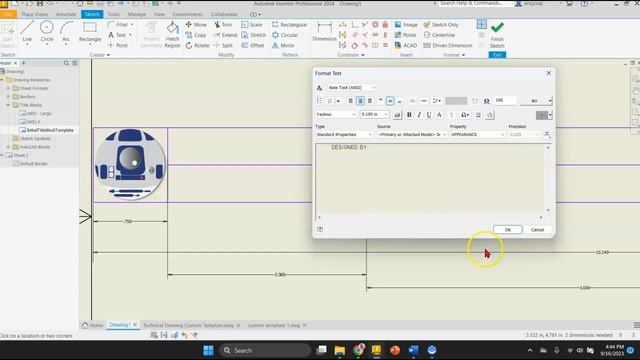The height and width of the screenshot is (360, 640).
Task: Select the Move tool in Modify panel
Action: click(x=196, y=24)
